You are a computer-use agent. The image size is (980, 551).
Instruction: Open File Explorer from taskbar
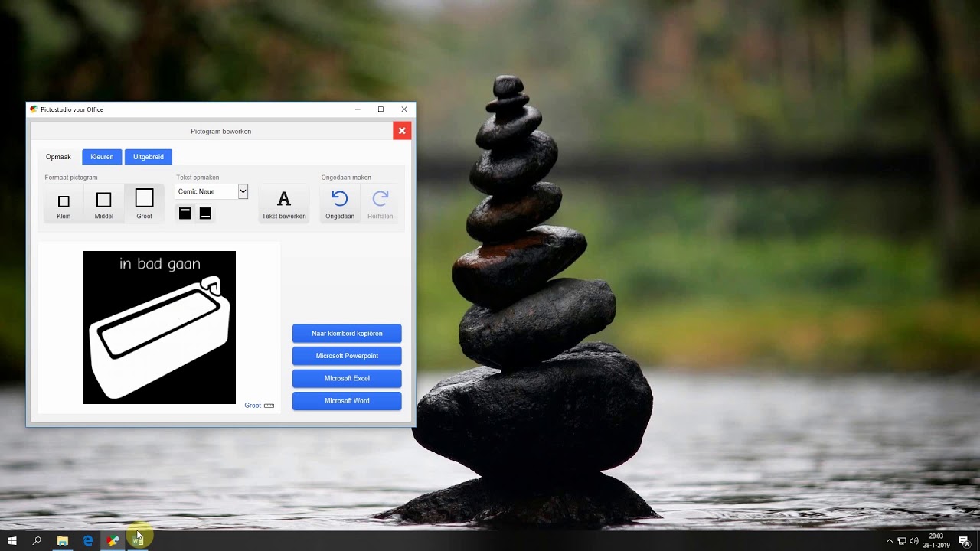[63, 541]
